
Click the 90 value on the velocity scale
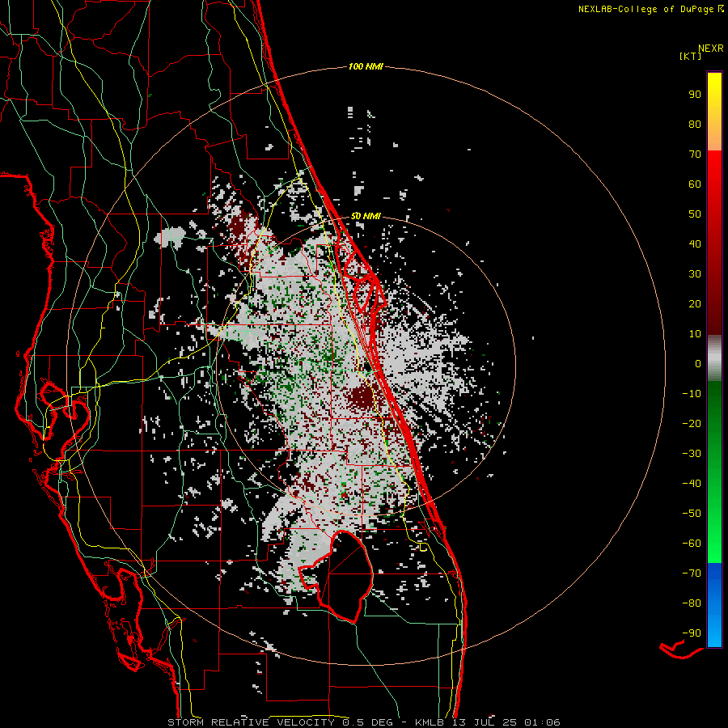point(695,95)
